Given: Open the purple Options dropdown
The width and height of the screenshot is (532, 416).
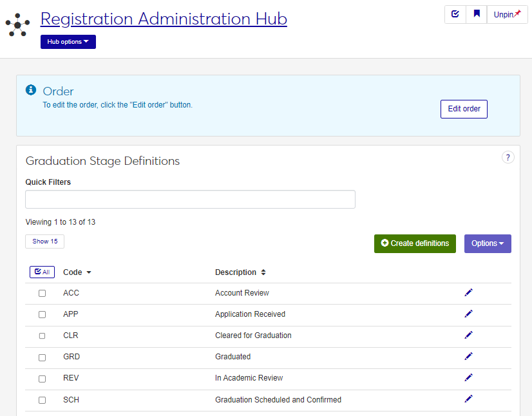Looking at the screenshot, I should tap(488, 243).
